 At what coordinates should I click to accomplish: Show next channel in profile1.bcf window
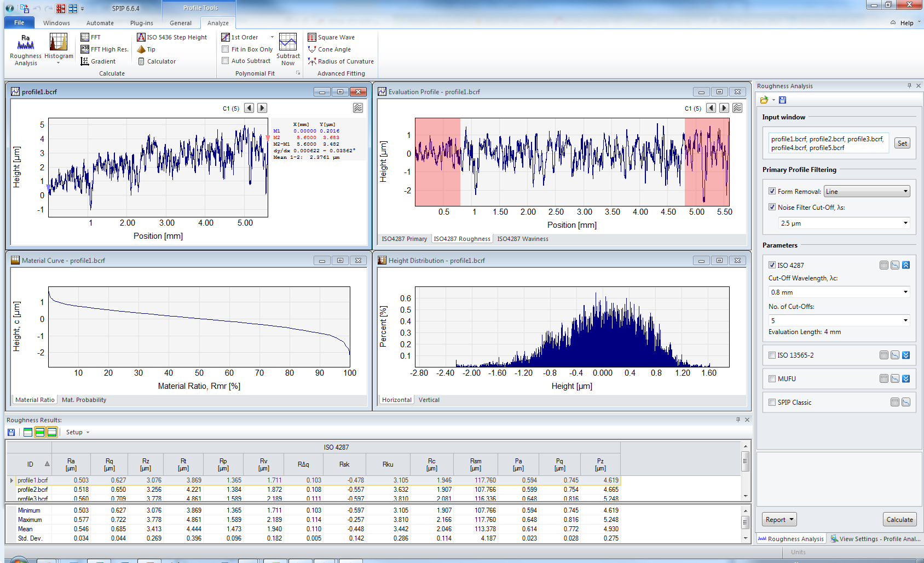pos(262,108)
